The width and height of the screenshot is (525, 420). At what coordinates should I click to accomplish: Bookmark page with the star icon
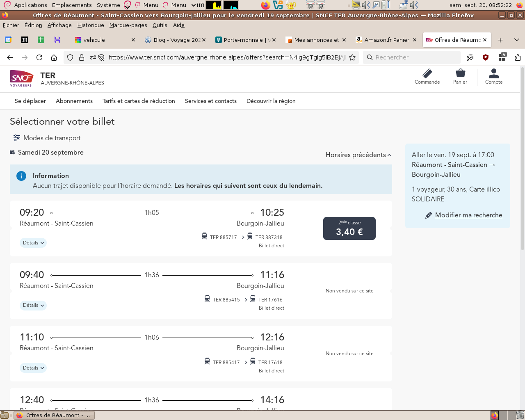[x=352, y=57]
